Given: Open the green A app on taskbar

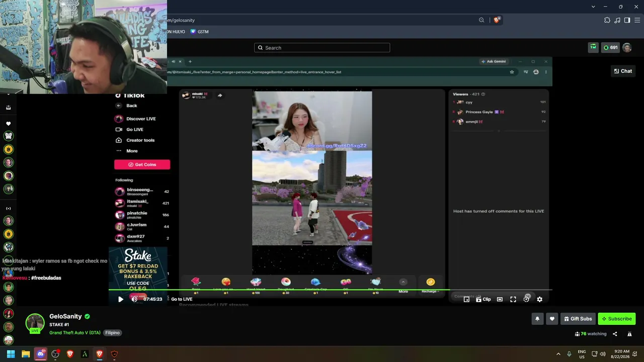Looking at the screenshot, I should pyautogui.click(x=85, y=354).
